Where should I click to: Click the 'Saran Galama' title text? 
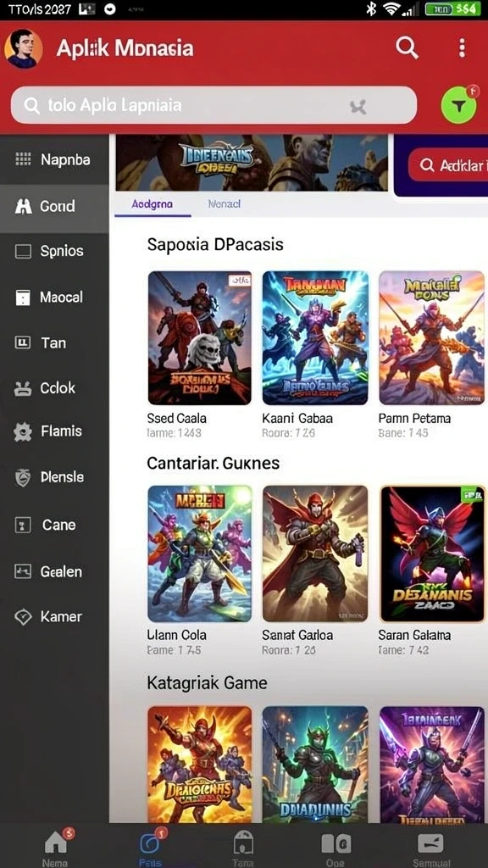[414, 635]
